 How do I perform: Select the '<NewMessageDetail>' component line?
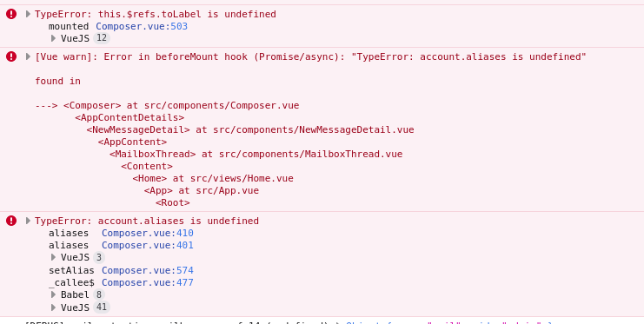pos(250,129)
